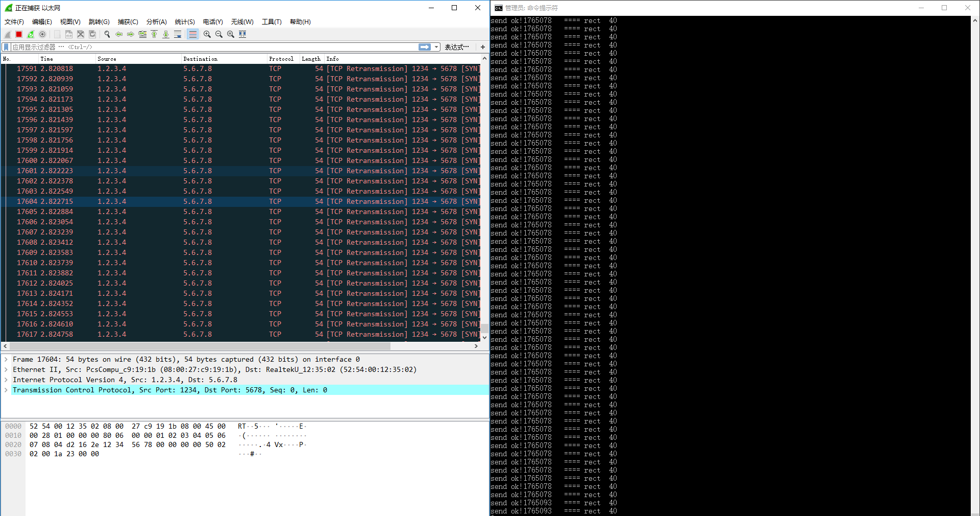Stop the packet capture with red square

point(19,34)
